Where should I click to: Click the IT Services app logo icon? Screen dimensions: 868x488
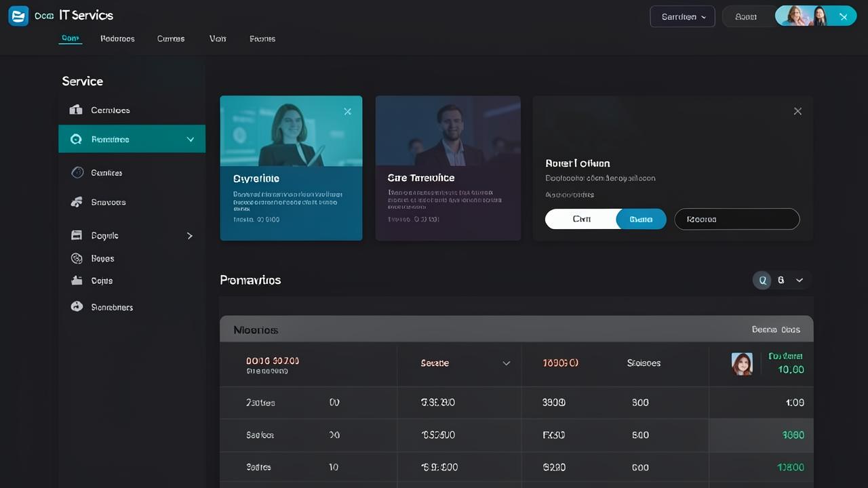(x=18, y=16)
